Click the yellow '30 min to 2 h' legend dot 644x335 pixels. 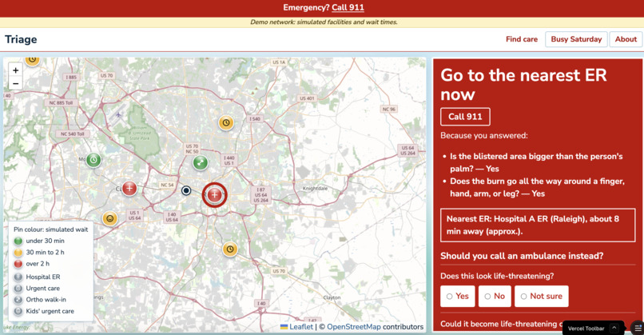coord(18,253)
